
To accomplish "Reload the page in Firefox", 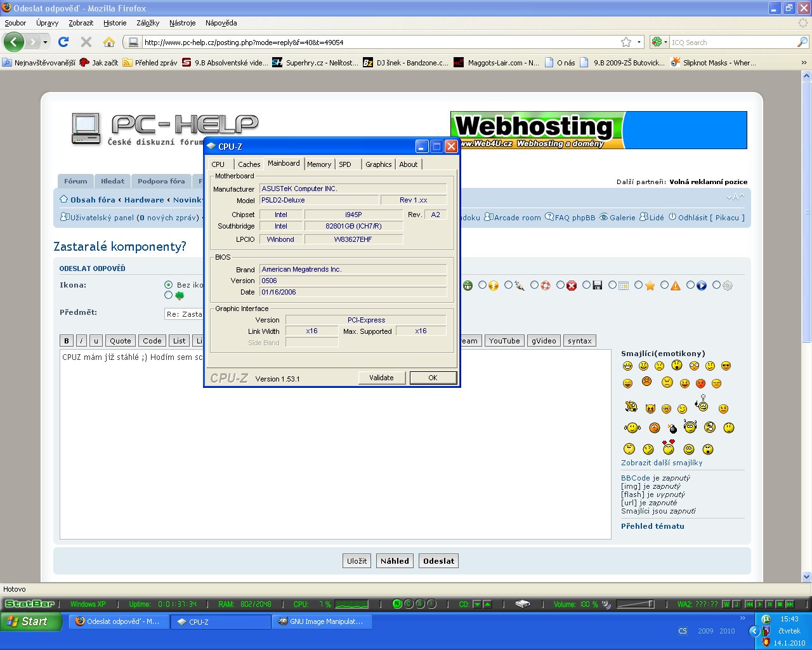I will pyautogui.click(x=63, y=42).
